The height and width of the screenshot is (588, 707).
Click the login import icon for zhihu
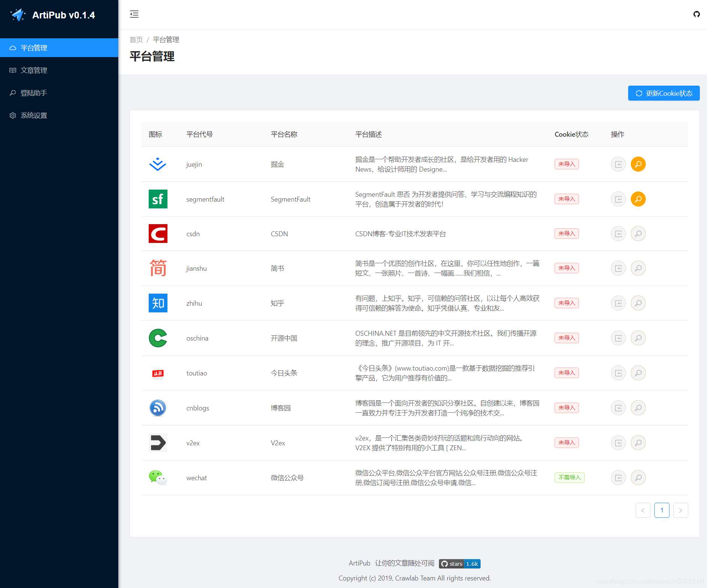coord(618,303)
